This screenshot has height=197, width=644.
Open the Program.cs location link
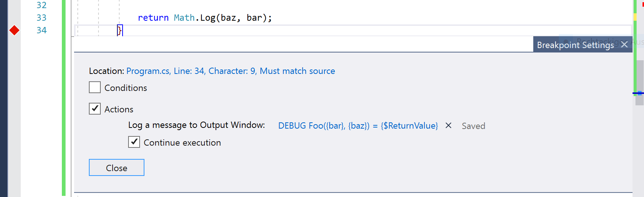coord(230,71)
